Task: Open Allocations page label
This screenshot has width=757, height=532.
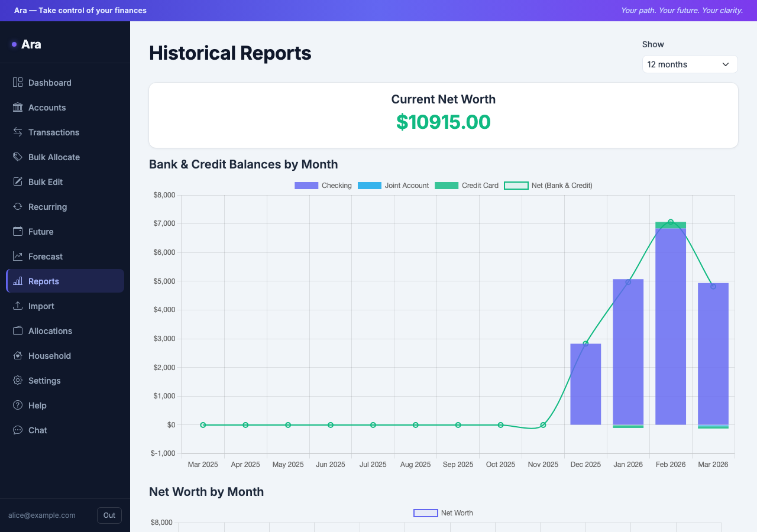Action: 50,331
